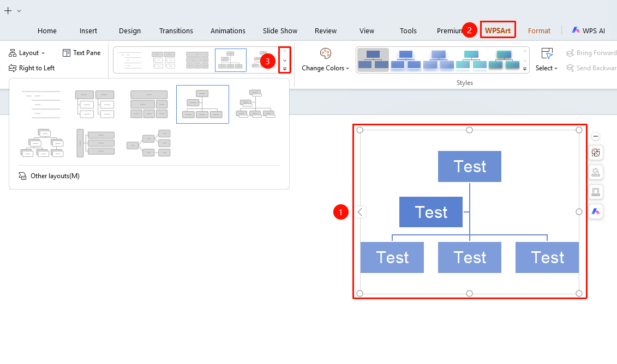Apply the fifth dark teal style in Styles gallery
The image size is (617, 364).
(504, 60)
